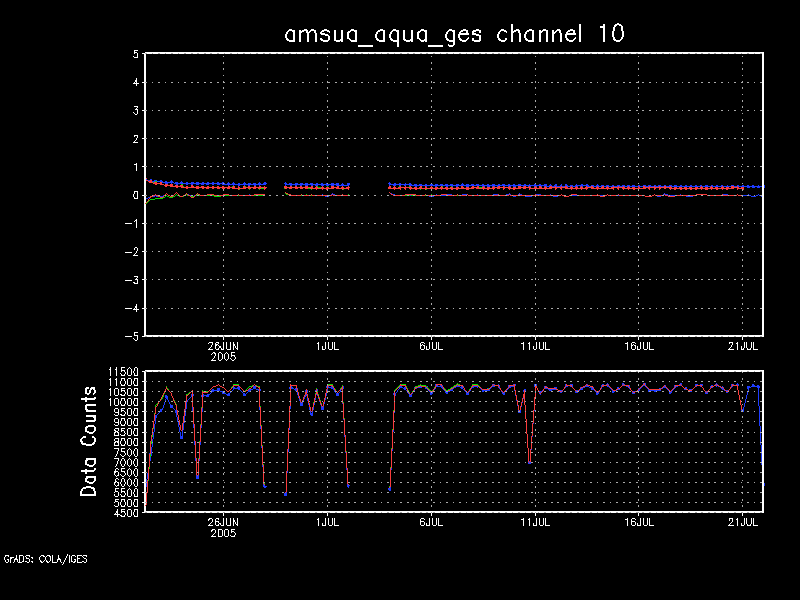This screenshot has height=600, width=800.
Task: Click the 'GrADS: COLA/IGES' footer text
Action: [x=45, y=559]
